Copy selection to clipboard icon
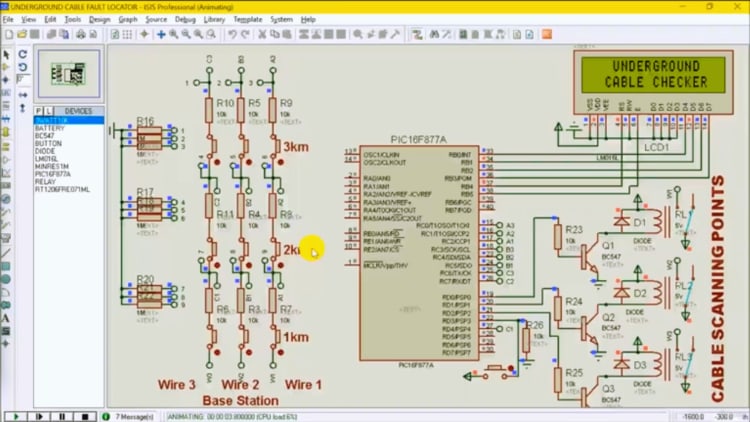This screenshot has width=750, height=422. point(275,34)
